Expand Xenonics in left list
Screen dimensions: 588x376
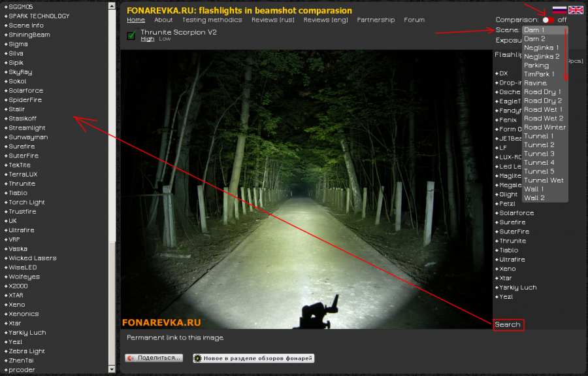tap(22, 314)
